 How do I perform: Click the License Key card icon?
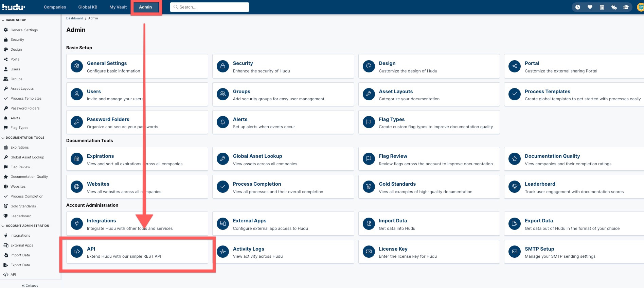[x=369, y=252]
